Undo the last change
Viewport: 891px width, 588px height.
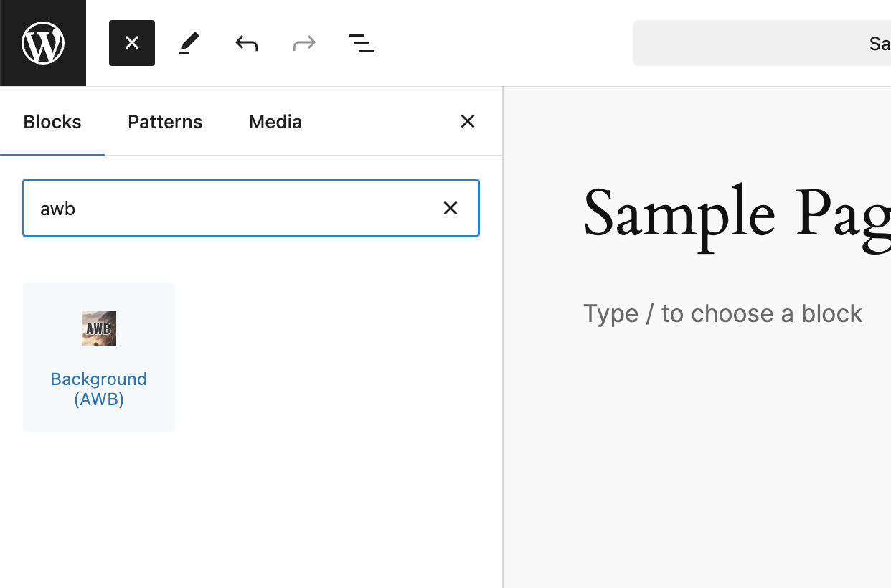[247, 43]
